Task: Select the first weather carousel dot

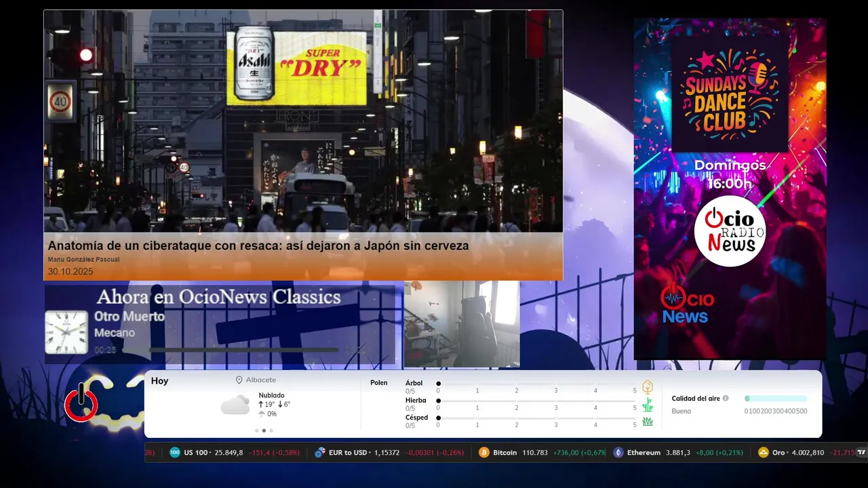Action: (256, 430)
